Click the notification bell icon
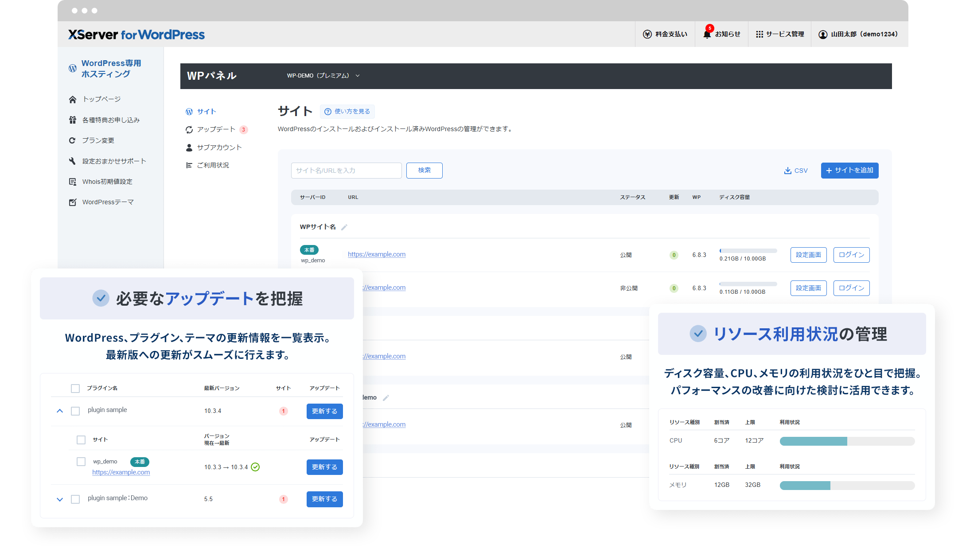 pos(707,34)
